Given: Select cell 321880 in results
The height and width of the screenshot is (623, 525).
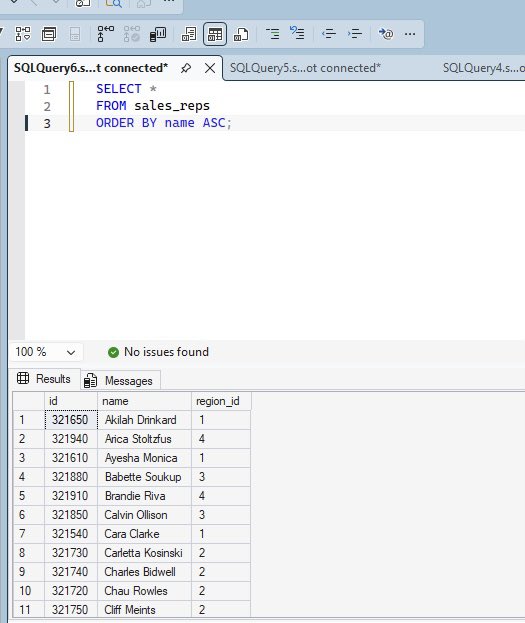Looking at the screenshot, I should click(71, 477).
